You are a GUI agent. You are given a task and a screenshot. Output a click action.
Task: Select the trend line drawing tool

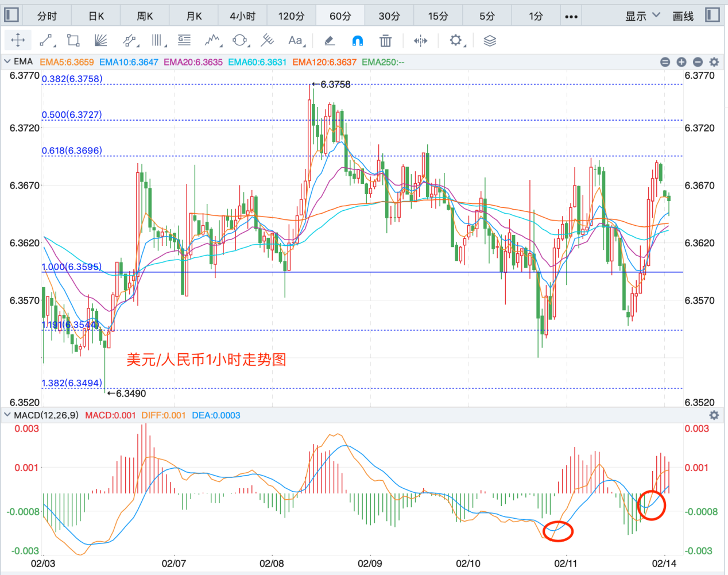47,40
